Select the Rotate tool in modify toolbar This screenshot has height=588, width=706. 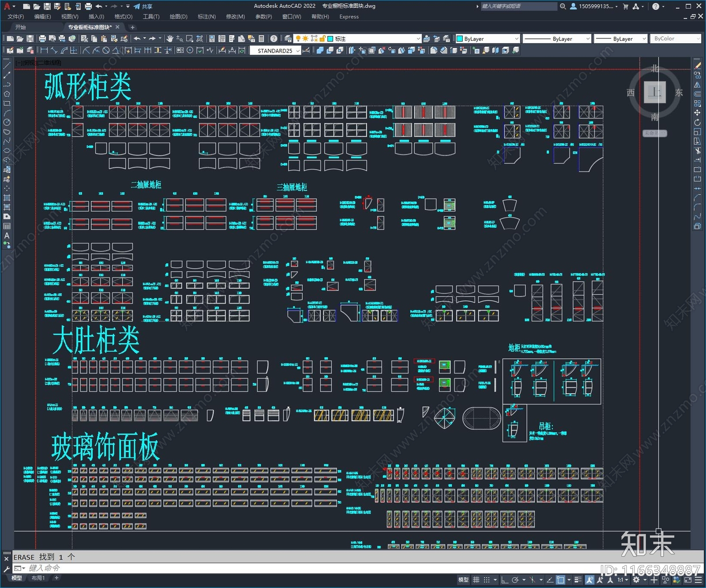tap(697, 122)
